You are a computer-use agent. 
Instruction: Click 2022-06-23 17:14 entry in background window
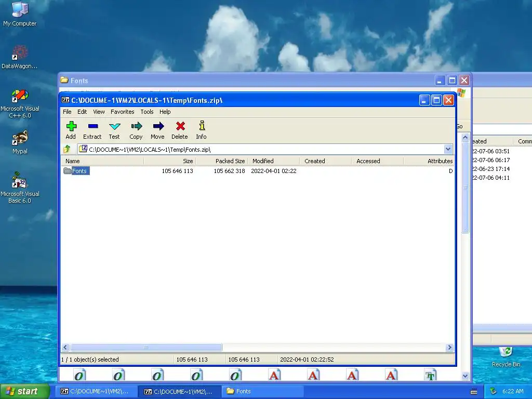coord(491,169)
